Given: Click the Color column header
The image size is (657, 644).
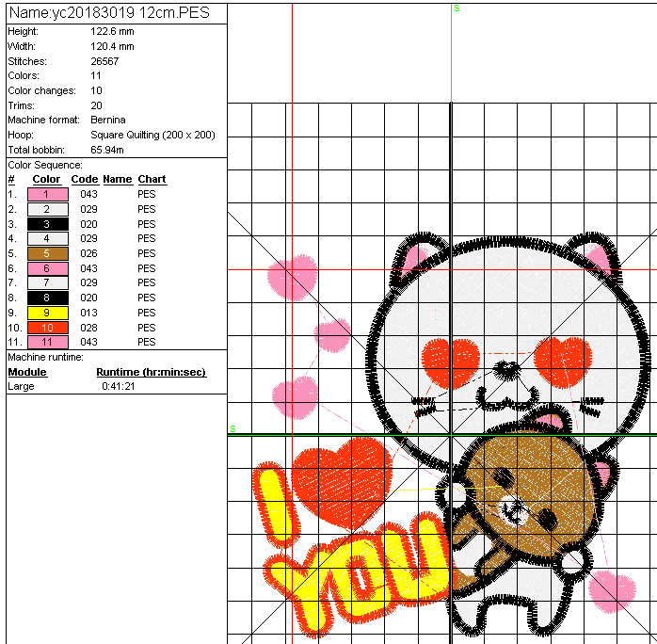Looking at the screenshot, I should pos(46,179).
